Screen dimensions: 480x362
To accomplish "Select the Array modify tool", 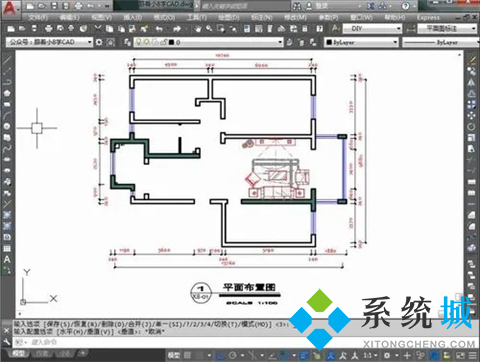I will pos(471,105).
